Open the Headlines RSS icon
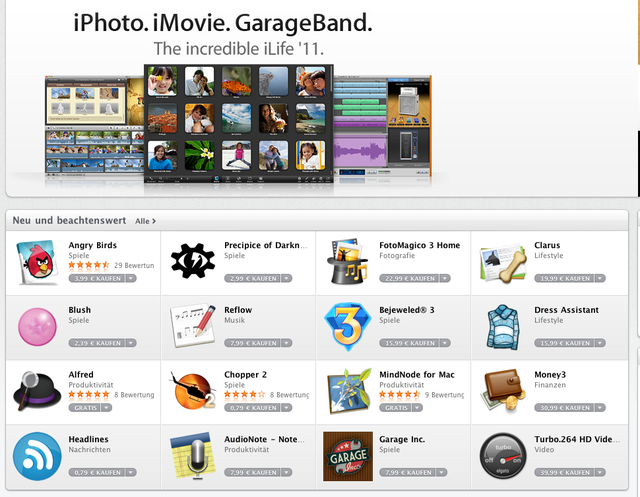 [x=37, y=456]
